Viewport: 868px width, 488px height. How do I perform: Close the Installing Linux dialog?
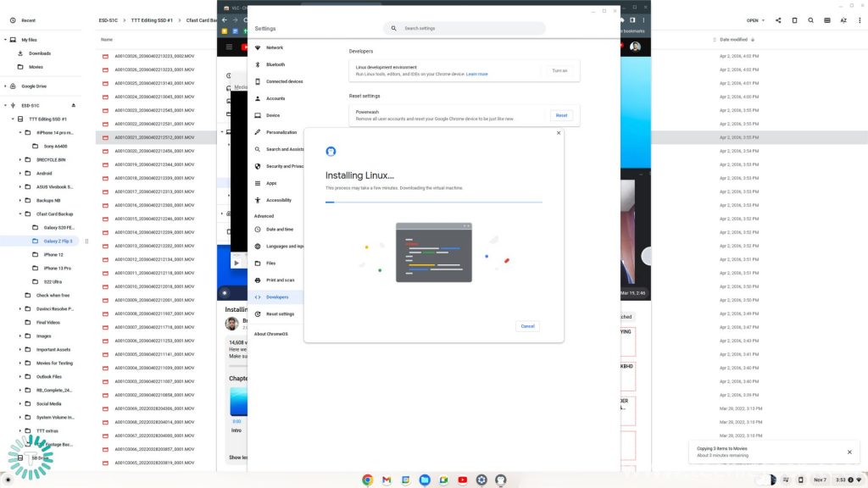click(559, 133)
